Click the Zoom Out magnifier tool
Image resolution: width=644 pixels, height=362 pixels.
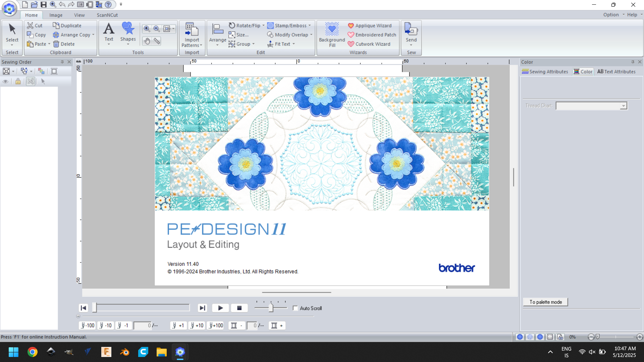[157, 29]
